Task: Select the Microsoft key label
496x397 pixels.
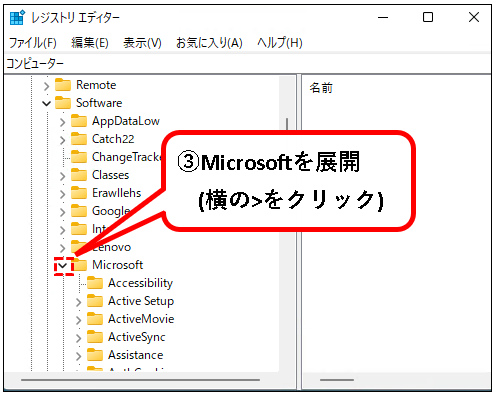Action: [x=117, y=265]
